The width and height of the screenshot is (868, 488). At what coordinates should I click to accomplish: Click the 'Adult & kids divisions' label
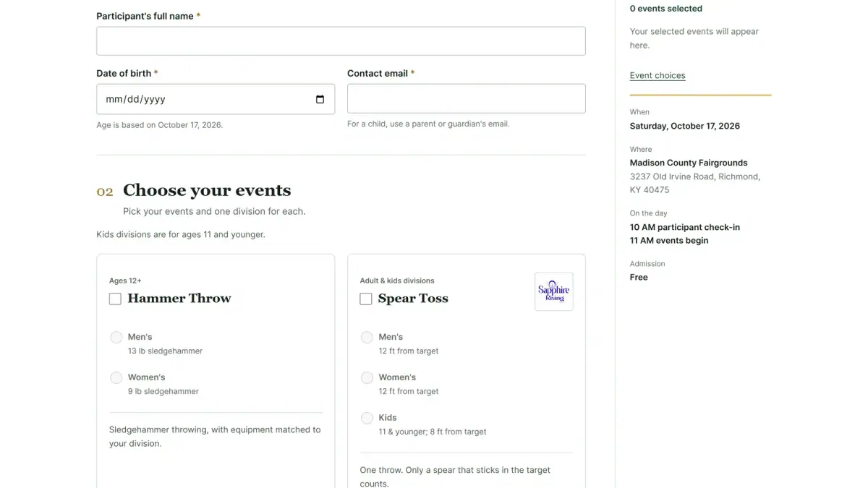tap(397, 281)
